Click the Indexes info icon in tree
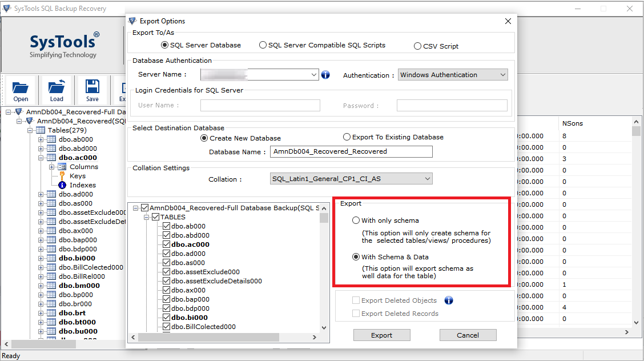 [x=62, y=185]
